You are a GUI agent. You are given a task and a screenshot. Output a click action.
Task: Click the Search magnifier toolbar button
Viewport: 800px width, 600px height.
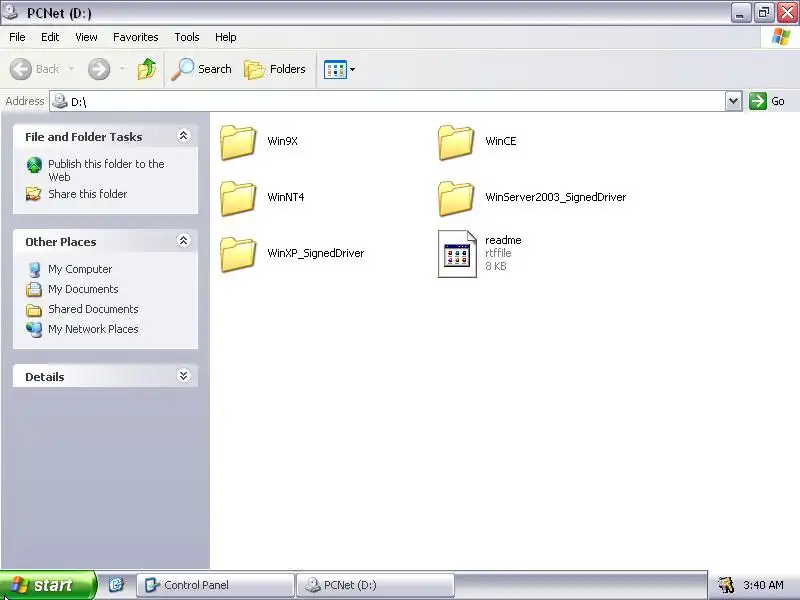[x=202, y=69]
